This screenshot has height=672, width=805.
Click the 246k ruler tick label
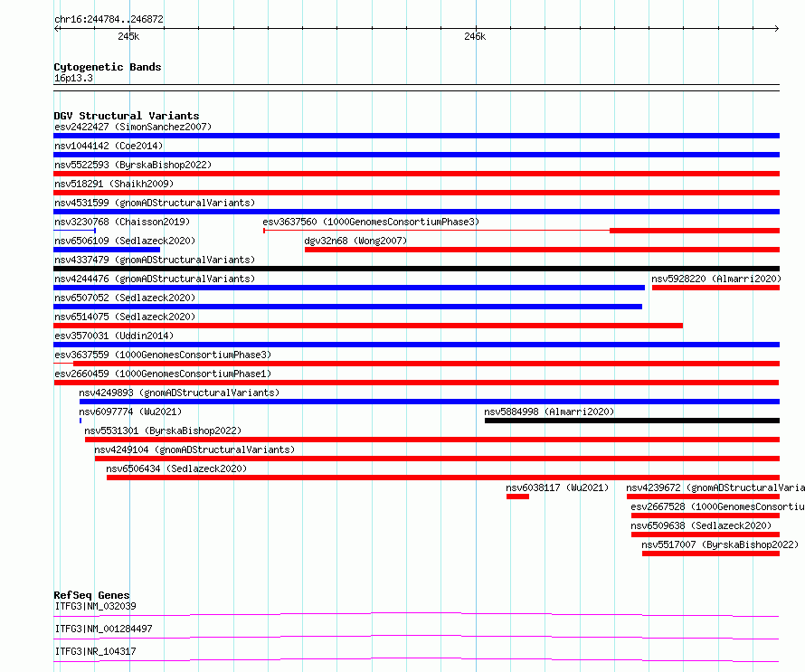[x=475, y=36]
